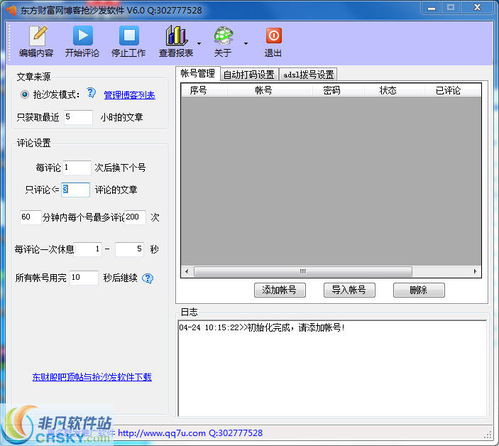Expand dropdown arrow next to 查看报表
The image size is (499, 446).
click(x=199, y=43)
